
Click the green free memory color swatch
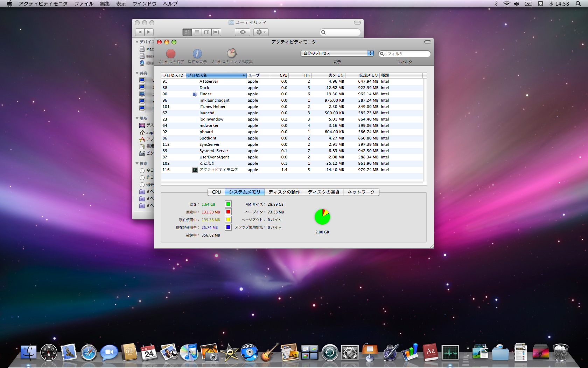228,204
